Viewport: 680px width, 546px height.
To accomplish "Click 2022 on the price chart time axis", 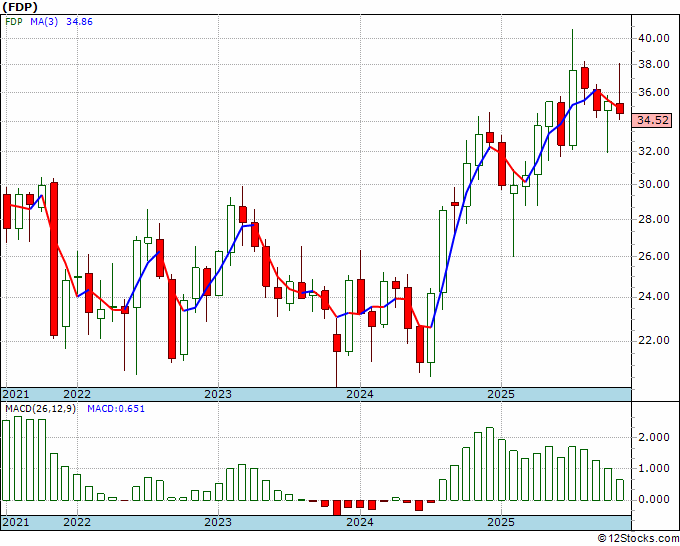I will tap(77, 394).
